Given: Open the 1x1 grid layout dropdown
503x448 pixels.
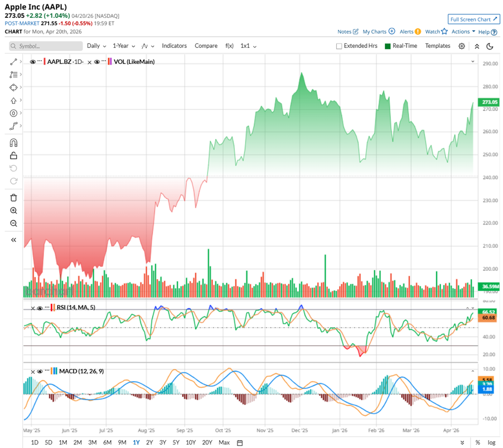Looking at the screenshot, I should tap(248, 46).
